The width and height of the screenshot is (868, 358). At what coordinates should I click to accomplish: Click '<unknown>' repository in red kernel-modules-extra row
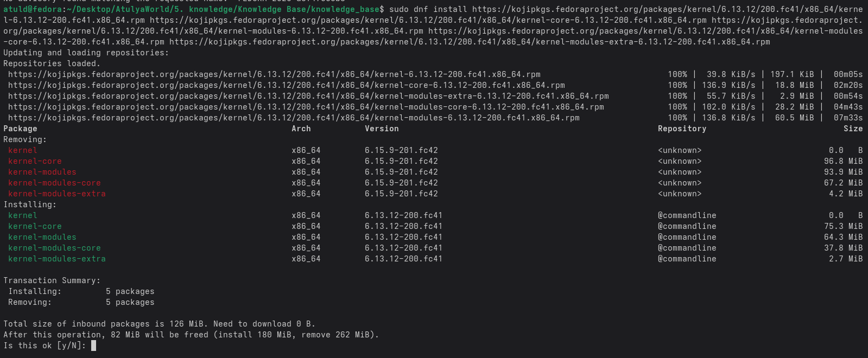(680, 194)
